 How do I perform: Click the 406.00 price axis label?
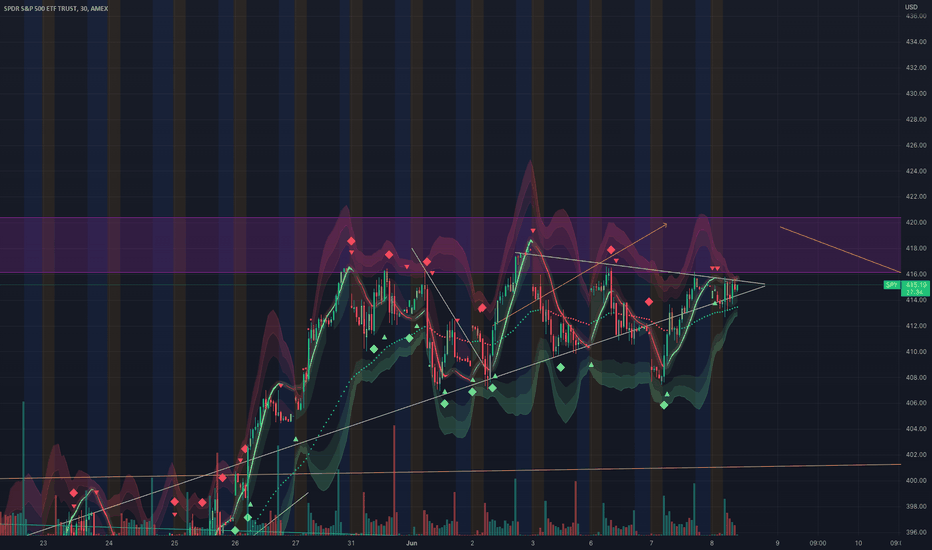coord(916,403)
